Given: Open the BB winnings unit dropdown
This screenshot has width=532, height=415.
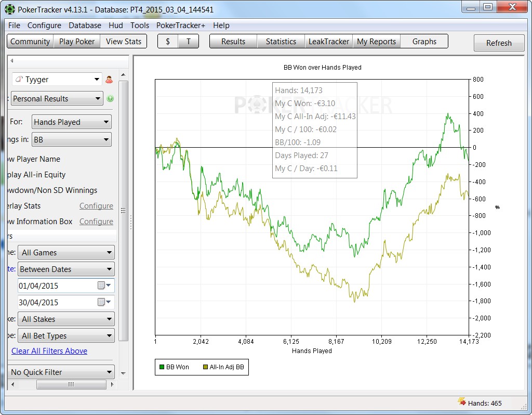Looking at the screenshot, I should click(72, 139).
